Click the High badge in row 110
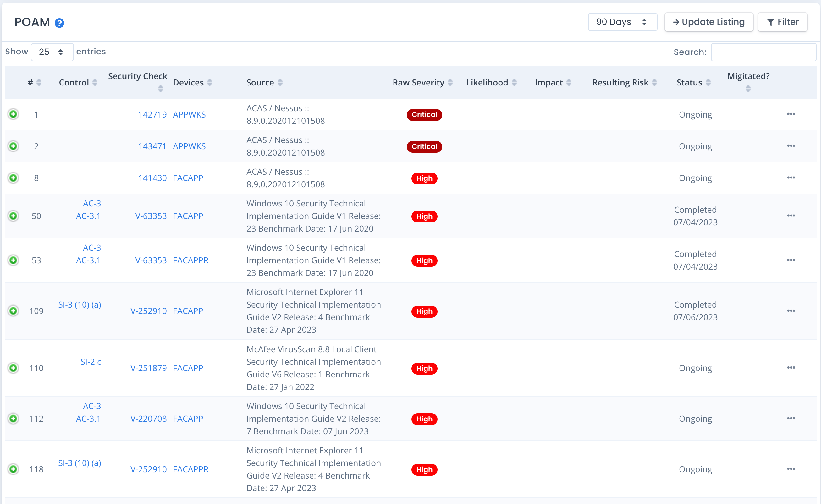 [424, 369]
